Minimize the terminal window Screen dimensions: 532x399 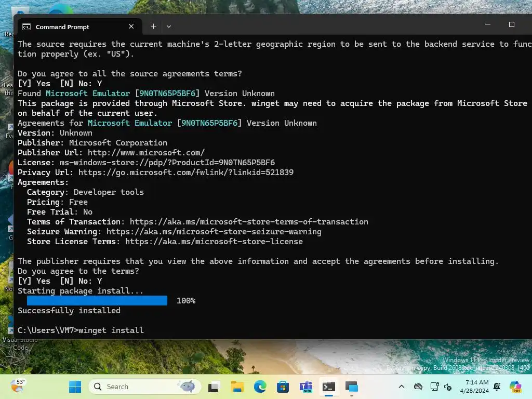[488, 24]
